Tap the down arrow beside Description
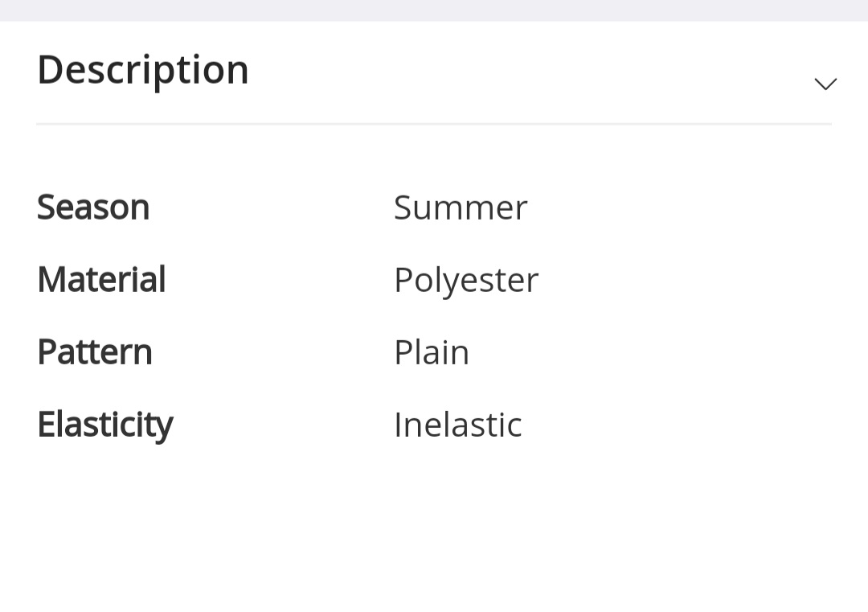The image size is (868, 612). tap(825, 84)
